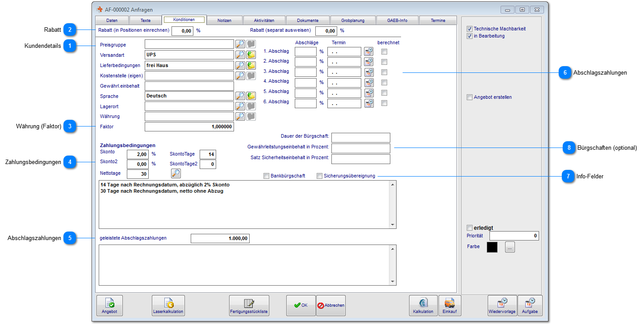
Task: Open the Dokumente tab
Action: pyautogui.click(x=308, y=21)
